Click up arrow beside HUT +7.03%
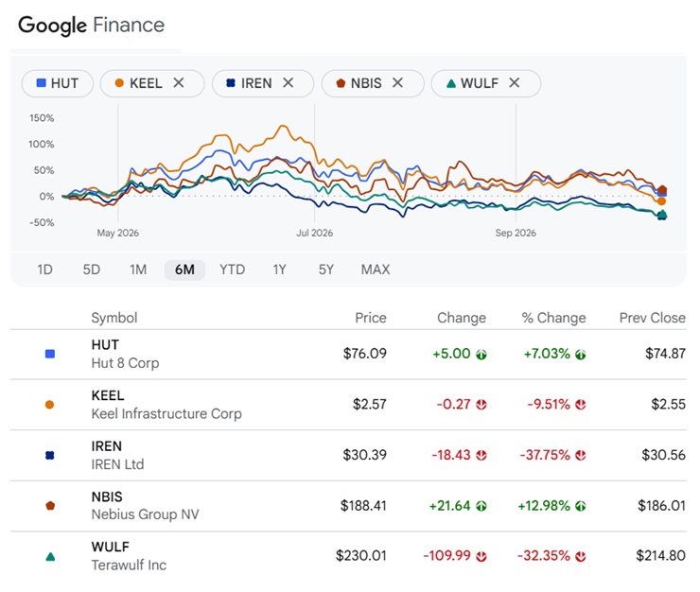 [x=581, y=355]
